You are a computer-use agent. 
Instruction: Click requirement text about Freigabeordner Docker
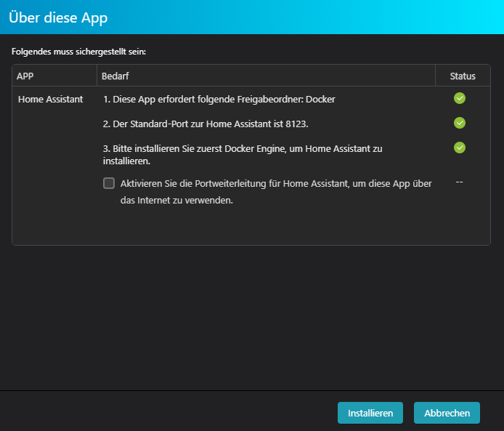point(219,99)
